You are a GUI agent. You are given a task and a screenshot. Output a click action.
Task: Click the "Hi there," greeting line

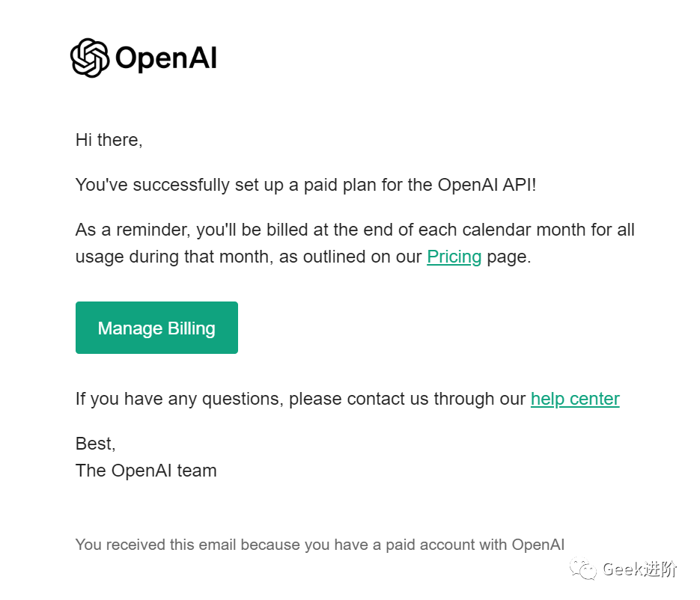[109, 140]
